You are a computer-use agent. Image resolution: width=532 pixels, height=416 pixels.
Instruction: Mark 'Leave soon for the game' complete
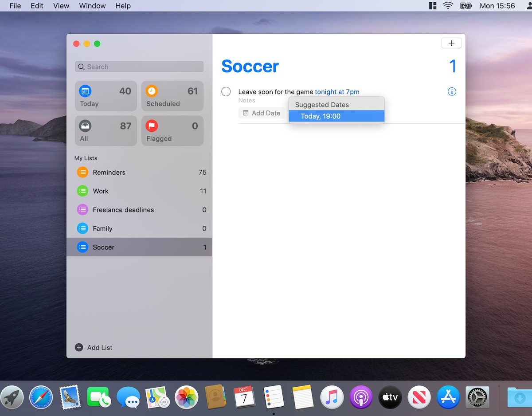(x=226, y=92)
